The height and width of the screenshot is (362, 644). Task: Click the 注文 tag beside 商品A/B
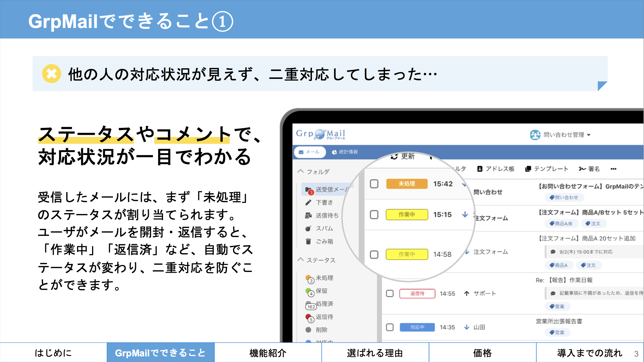click(593, 224)
